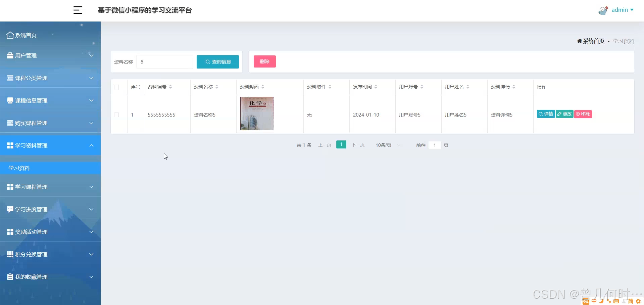Expand the 学习课程管理 chevron

pyautogui.click(x=91, y=187)
